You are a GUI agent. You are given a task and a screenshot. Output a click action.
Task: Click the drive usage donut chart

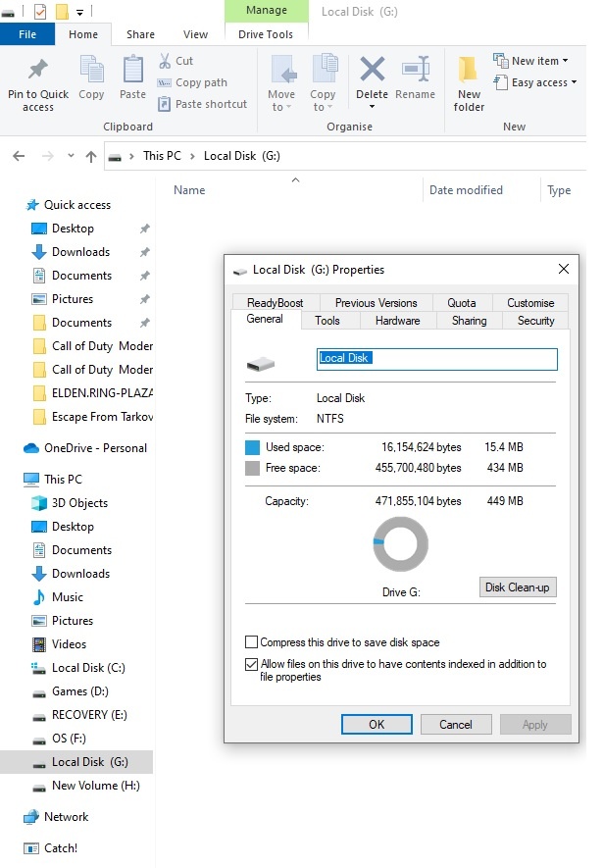point(400,544)
